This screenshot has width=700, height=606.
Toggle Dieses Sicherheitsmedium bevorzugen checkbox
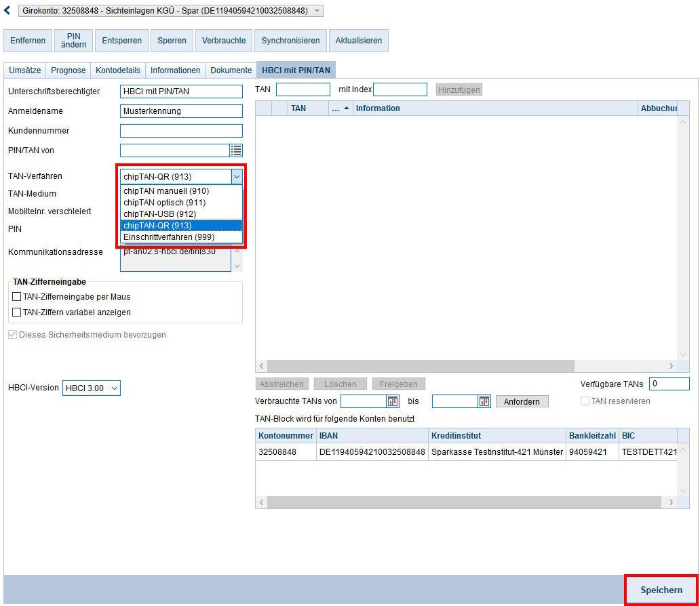12,335
